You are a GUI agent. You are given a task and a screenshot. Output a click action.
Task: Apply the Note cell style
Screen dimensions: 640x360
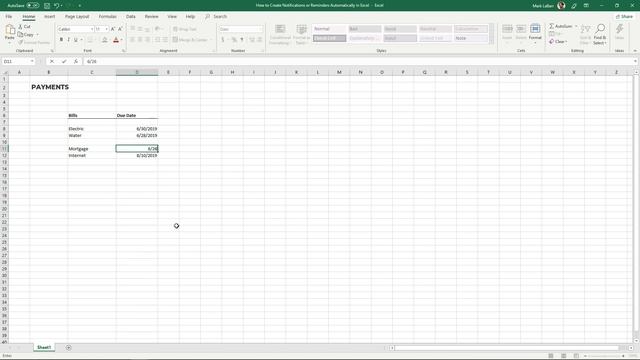click(x=471, y=38)
